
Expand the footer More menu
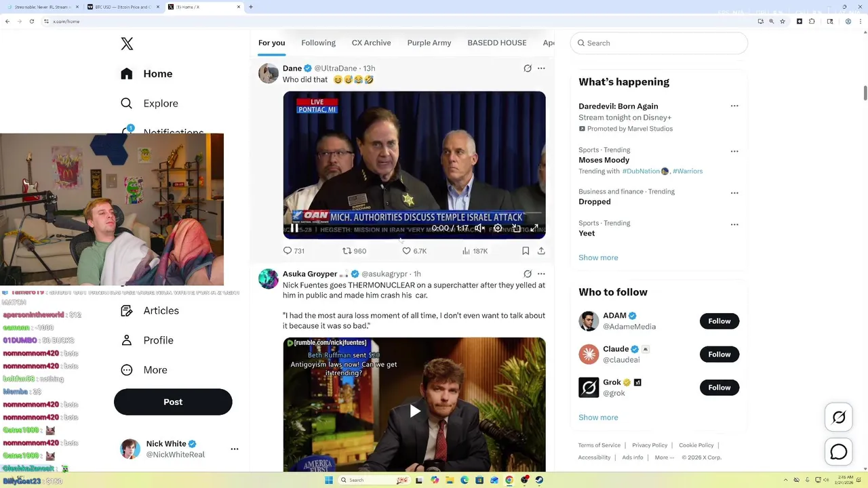tap(665, 457)
